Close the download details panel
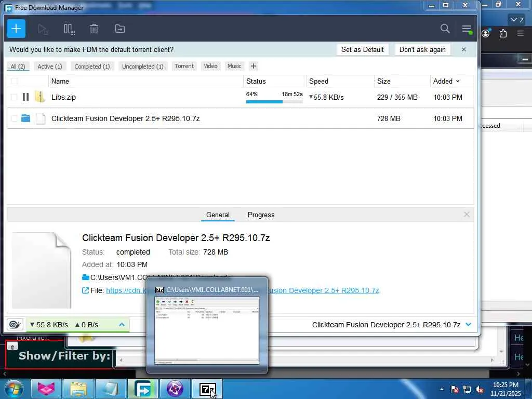The height and width of the screenshot is (399, 532). click(467, 215)
